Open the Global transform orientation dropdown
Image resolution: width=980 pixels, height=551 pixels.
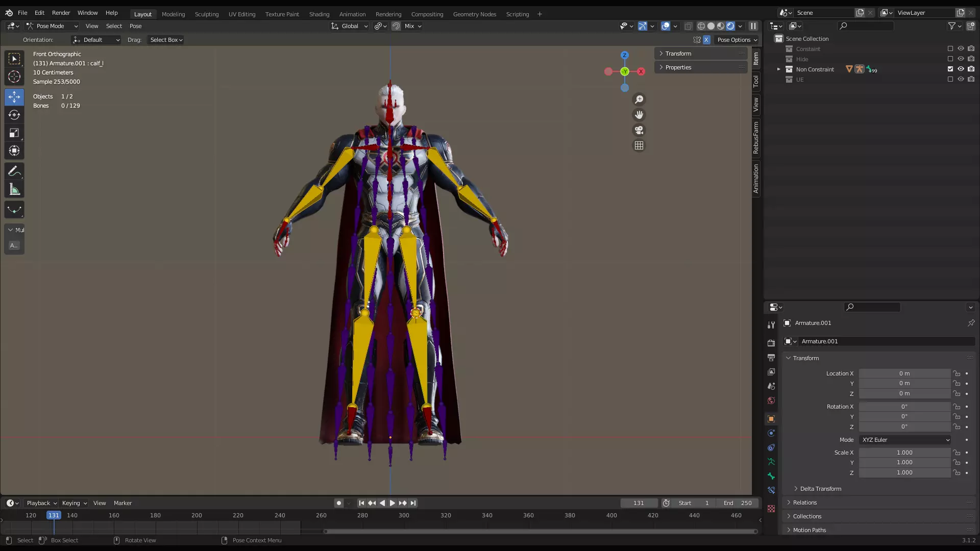pyautogui.click(x=349, y=26)
